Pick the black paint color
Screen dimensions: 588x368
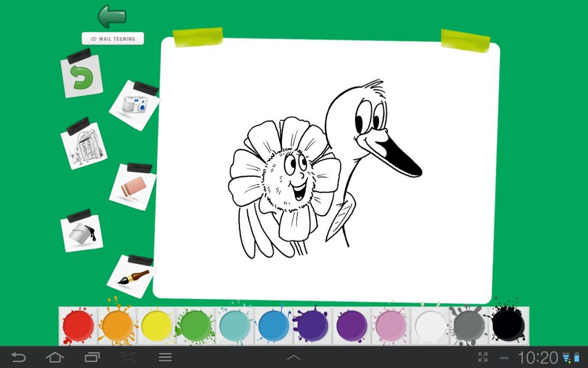[x=508, y=326]
